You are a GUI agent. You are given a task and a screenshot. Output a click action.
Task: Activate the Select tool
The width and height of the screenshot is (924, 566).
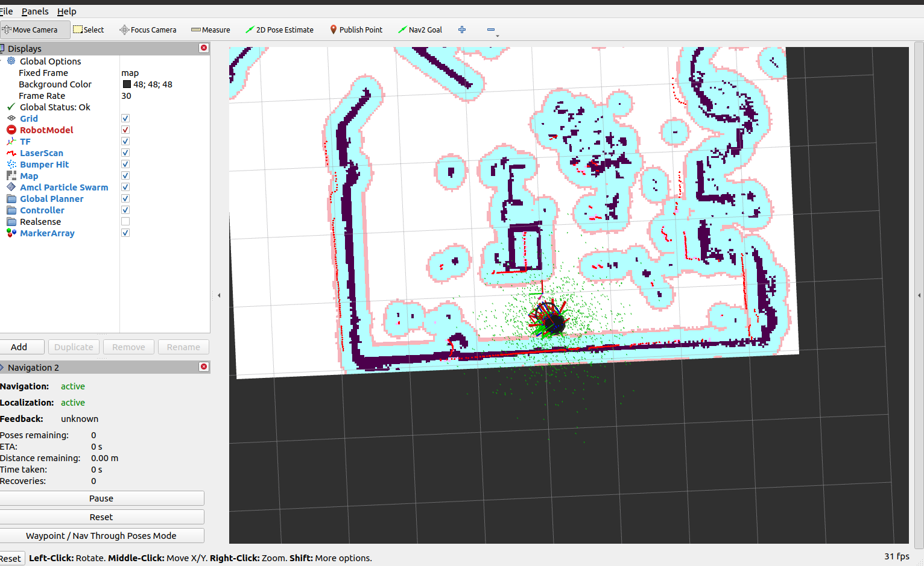coord(88,29)
